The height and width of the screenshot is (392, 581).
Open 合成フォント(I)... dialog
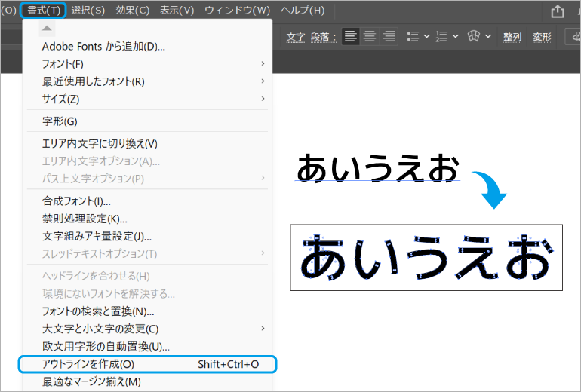147,201
